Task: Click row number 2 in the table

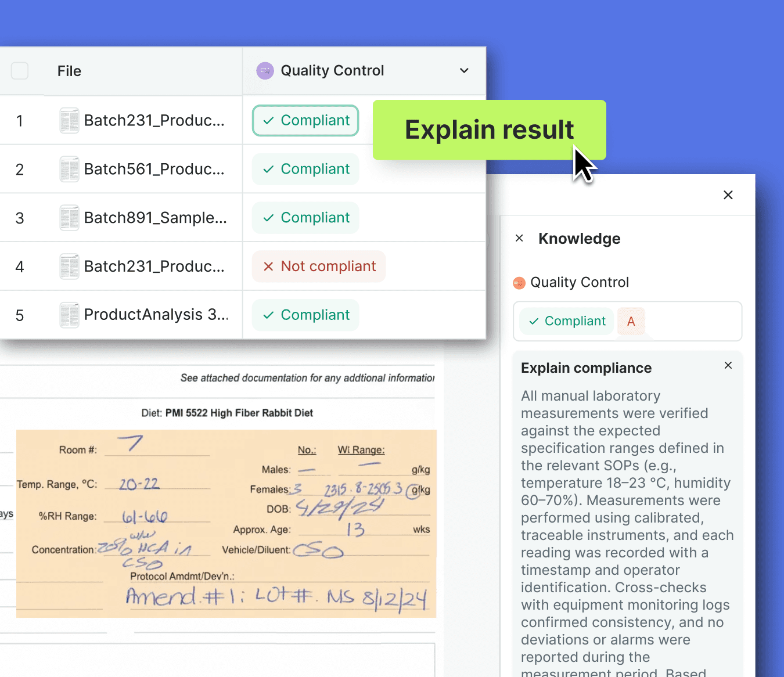Action: tap(20, 170)
